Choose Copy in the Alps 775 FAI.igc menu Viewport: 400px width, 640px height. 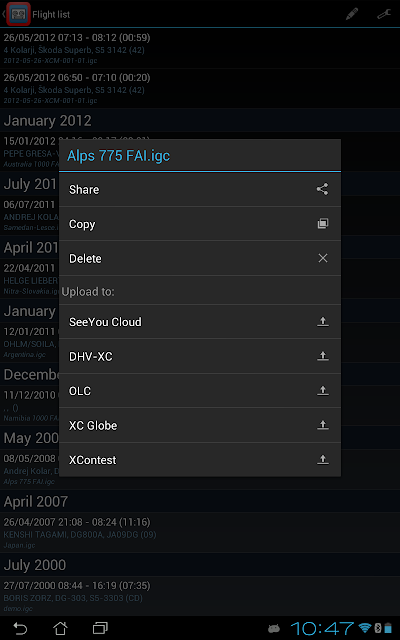[200, 224]
